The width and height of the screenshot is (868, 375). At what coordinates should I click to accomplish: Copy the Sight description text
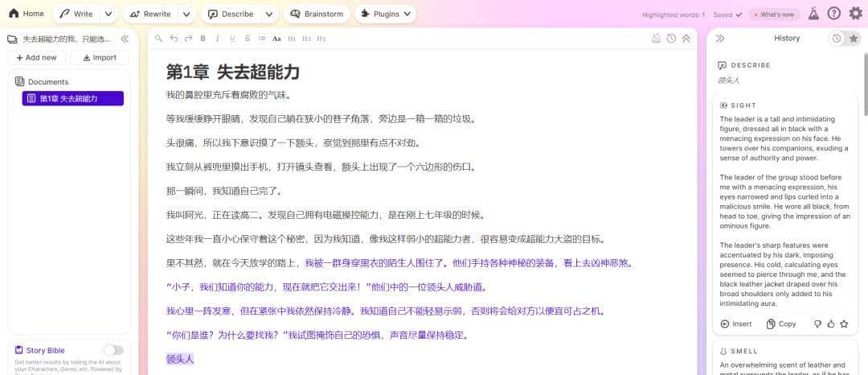[781, 324]
